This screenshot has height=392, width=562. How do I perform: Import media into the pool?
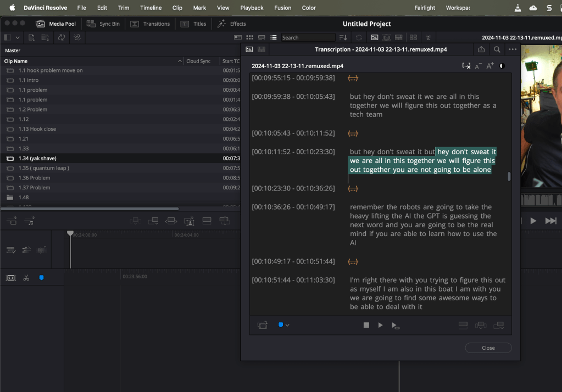click(x=31, y=37)
